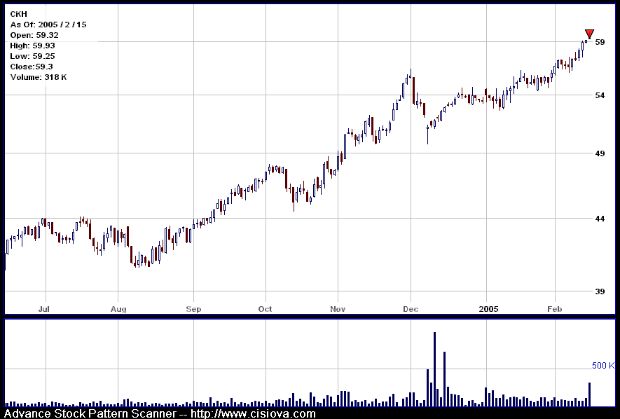Click the tallest December volume bar

pyautogui.click(x=435, y=369)
